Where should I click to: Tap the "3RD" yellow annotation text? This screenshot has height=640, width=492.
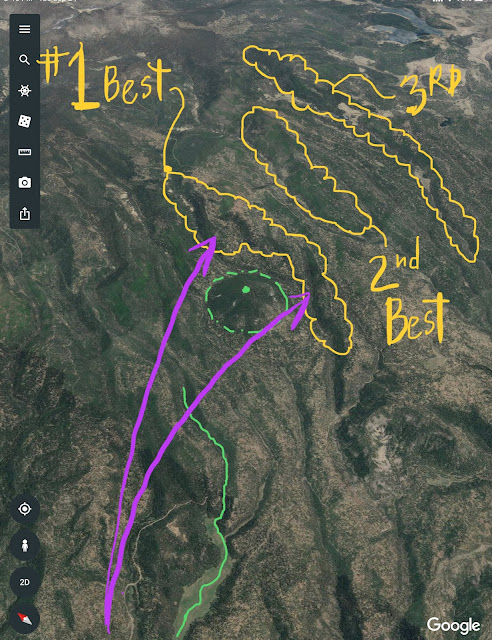pyautogui.click(x=431, y=91)
